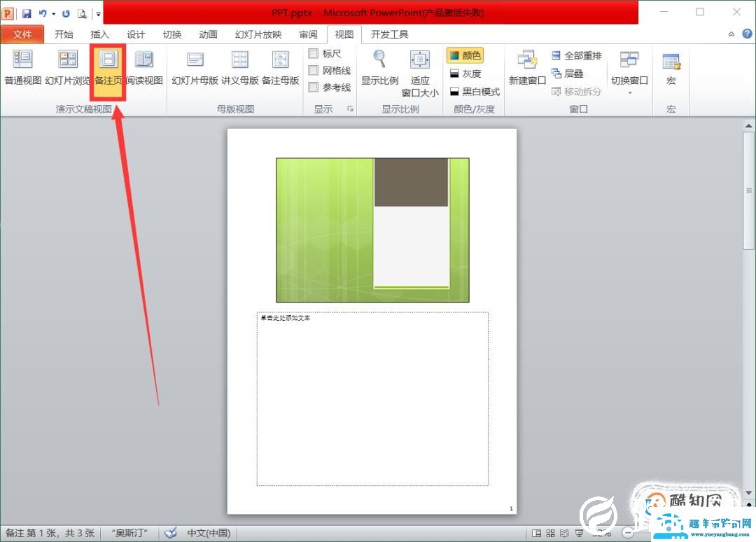Open a New Window (新建窗口)
The width and height of the screenshot is (756, 542).
(527, 68)
